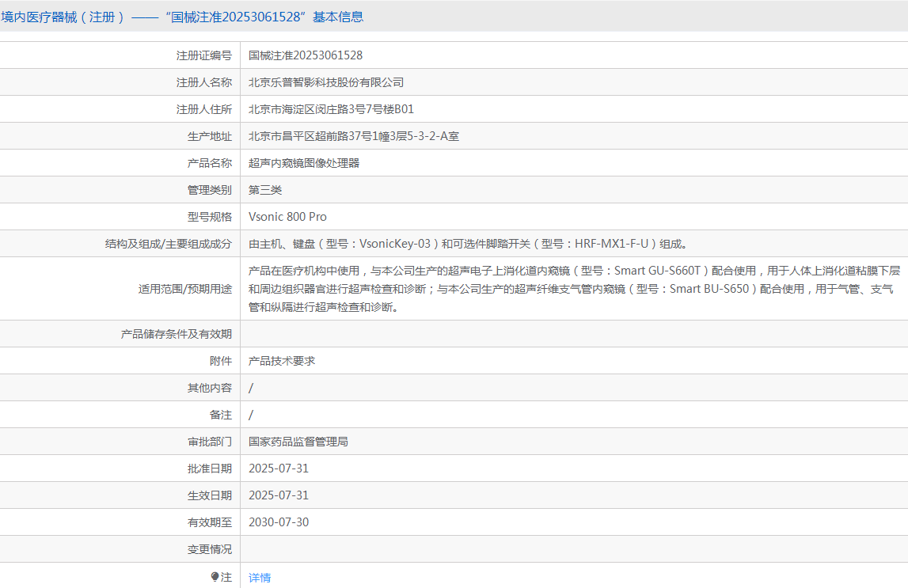This screenshot has width=908, height=588.
Task: Click the 附件 label
Action: click(x=221, y=361)
